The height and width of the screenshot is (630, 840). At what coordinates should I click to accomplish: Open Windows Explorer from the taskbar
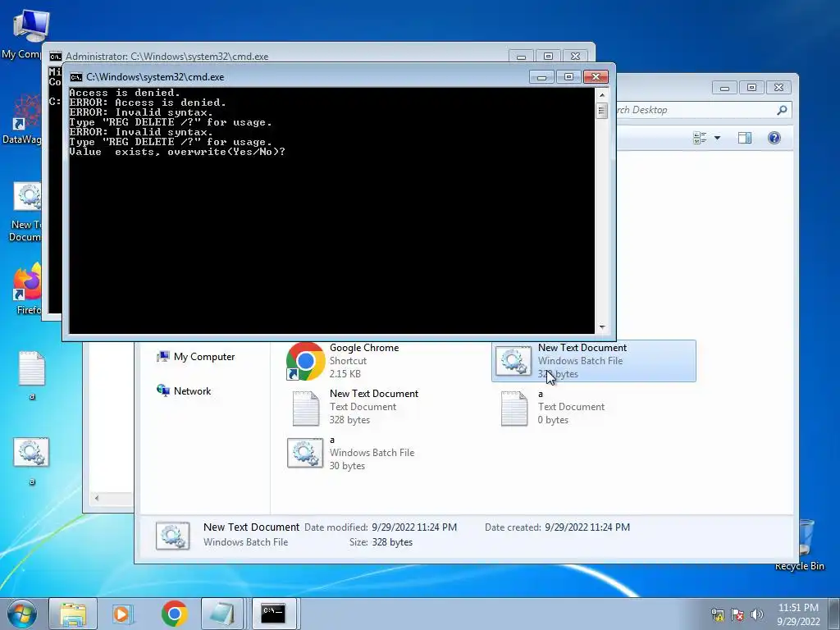73,614
